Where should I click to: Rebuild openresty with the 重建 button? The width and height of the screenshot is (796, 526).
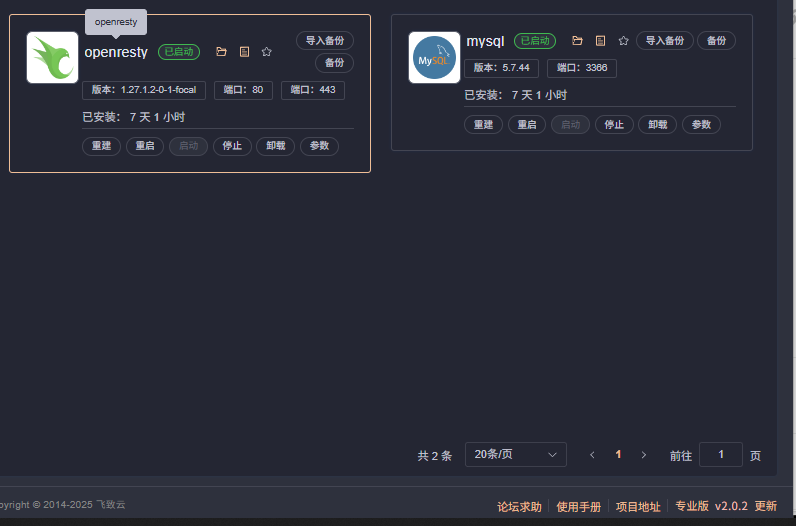(x=102, y=146)
